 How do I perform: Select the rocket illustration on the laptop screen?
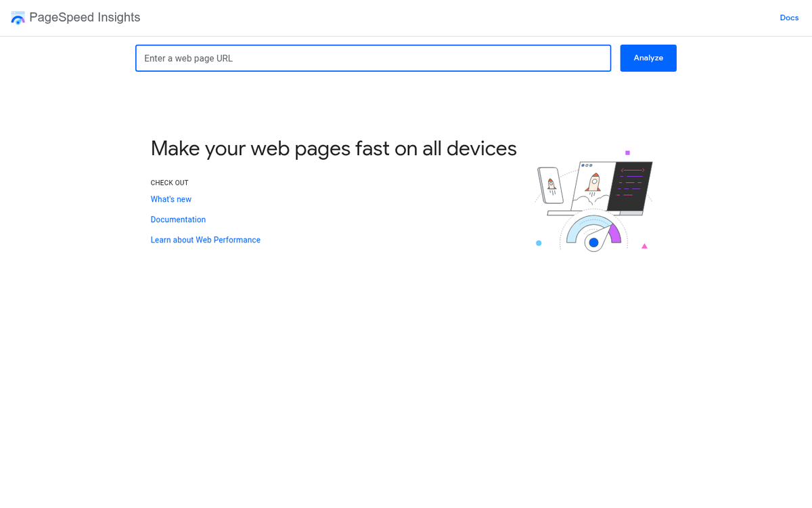[594, 183]
